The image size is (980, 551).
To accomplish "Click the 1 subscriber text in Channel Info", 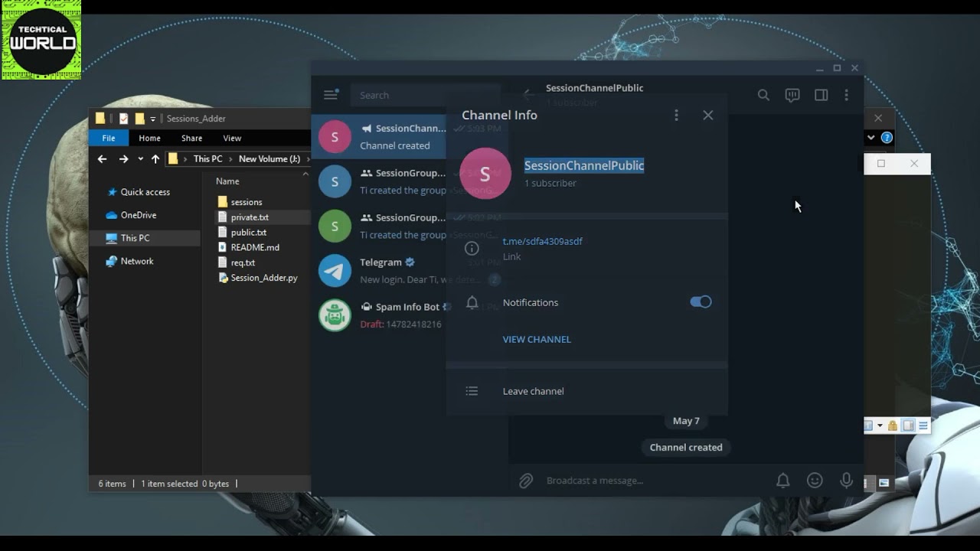I will tap(550, 183).
